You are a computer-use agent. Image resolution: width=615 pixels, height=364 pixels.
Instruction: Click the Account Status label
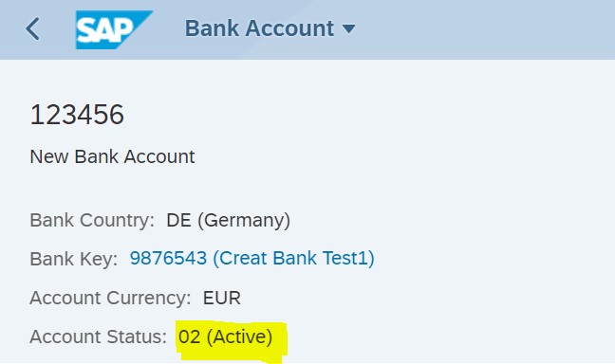point(99,337)
